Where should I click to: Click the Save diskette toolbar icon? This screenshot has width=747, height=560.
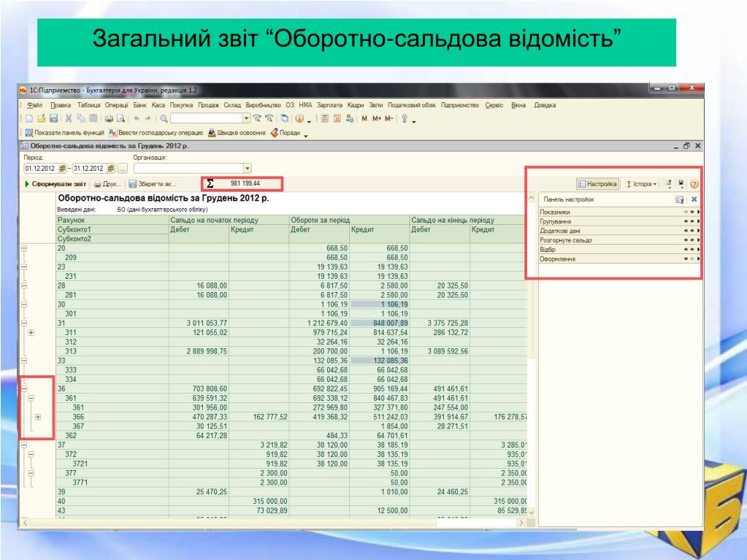click(53, 118)
